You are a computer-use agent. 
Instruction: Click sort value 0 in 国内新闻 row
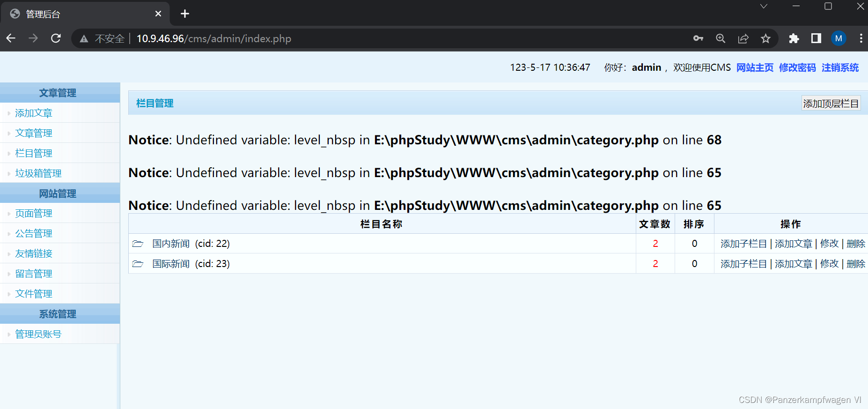click(694, 244)
